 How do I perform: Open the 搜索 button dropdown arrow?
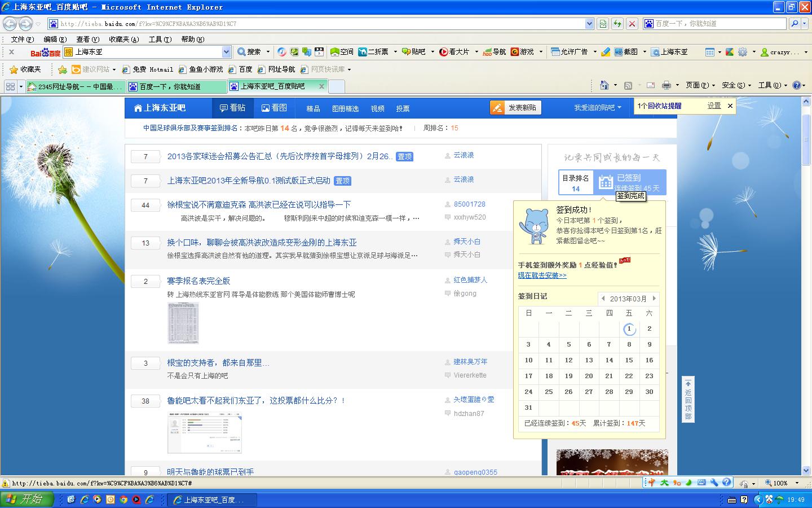tap(268, 52)
